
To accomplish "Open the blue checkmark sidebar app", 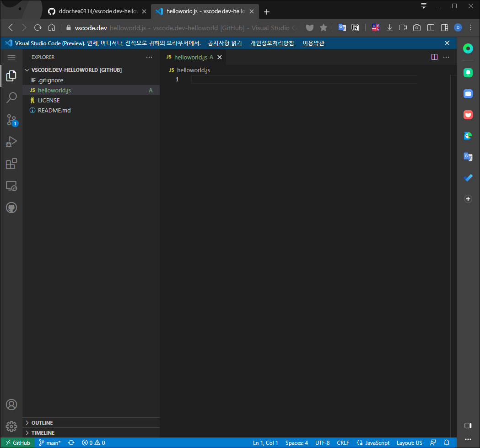I will click(x=468, y=178).
